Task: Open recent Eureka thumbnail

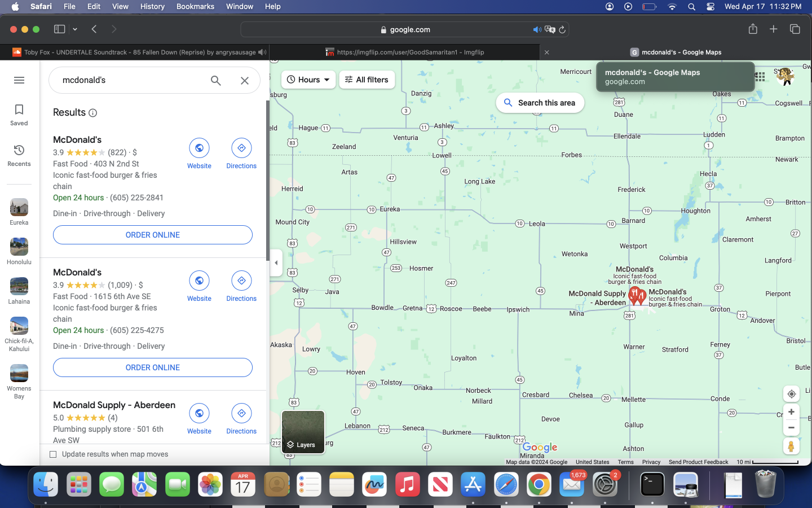Action: [x=19, y=212]
